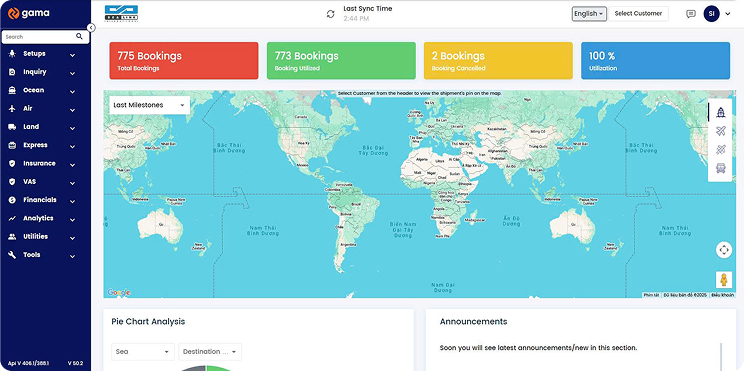
Task: Click the Google logo on map
Action: point(119,293)
